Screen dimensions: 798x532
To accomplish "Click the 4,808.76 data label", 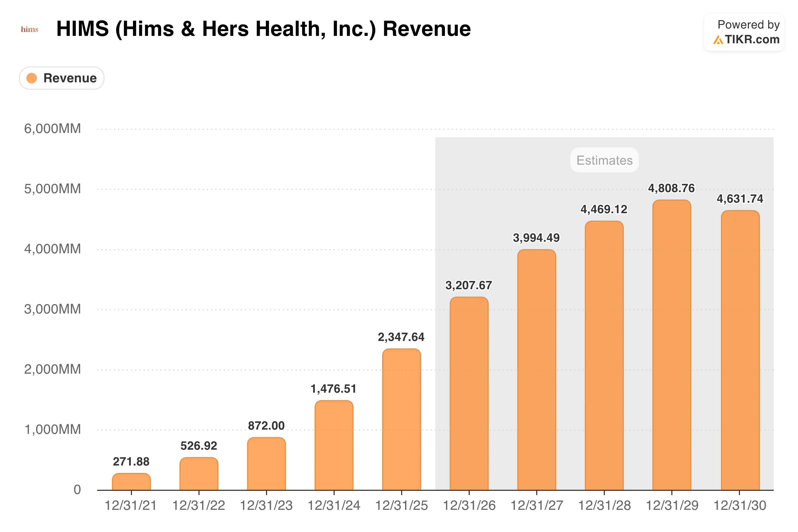I will point(671,188).
